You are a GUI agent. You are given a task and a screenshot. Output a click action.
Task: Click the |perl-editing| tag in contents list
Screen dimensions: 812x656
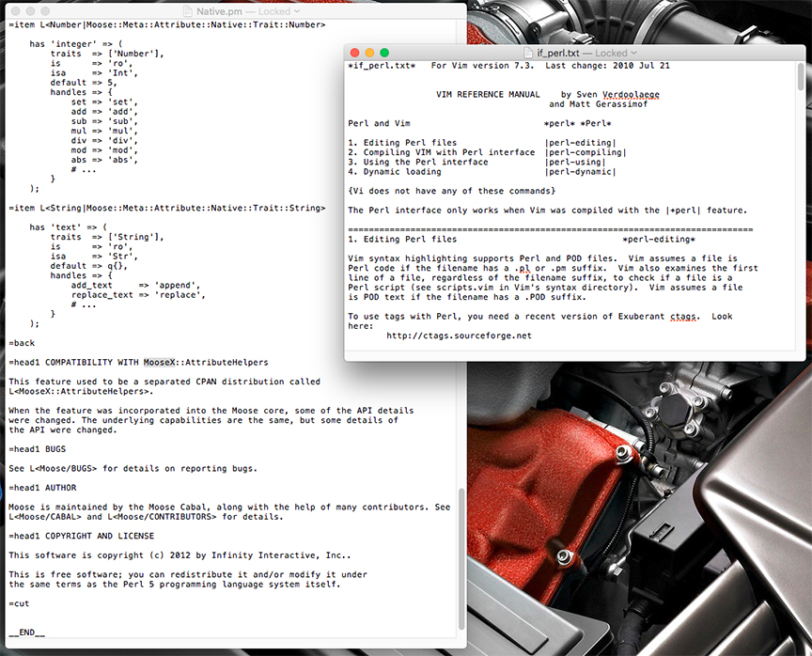coord(580,142)
